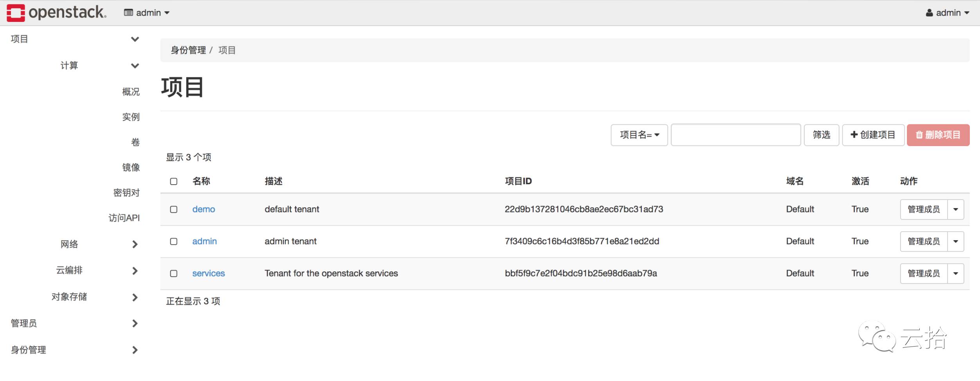Expand the 身份管理 sidebar section
The image size is (980, 381).
(x=135, y=350)
